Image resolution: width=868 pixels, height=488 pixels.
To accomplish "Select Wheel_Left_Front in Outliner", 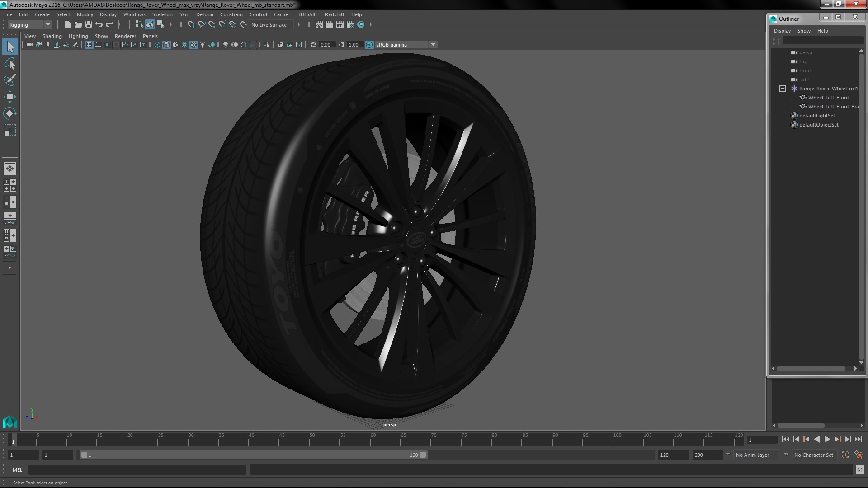I will (x=828, y=98).
